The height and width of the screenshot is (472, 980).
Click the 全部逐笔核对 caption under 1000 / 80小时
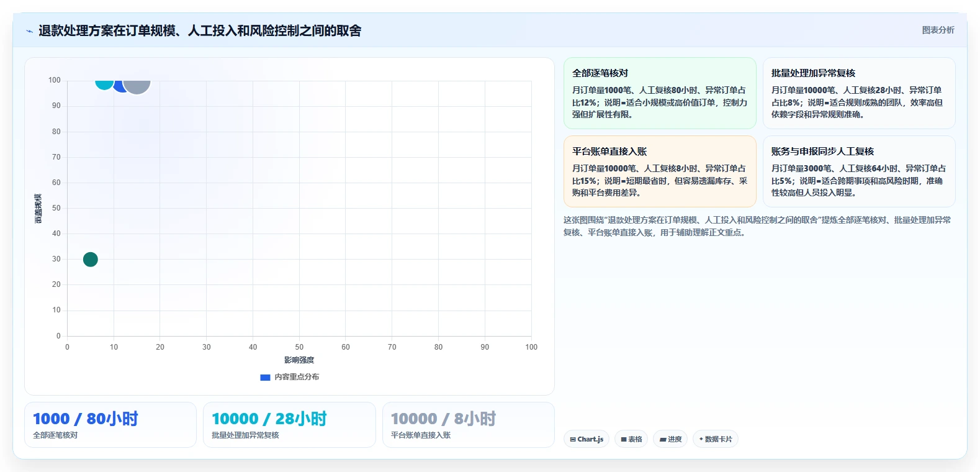(x=55, y=435)
